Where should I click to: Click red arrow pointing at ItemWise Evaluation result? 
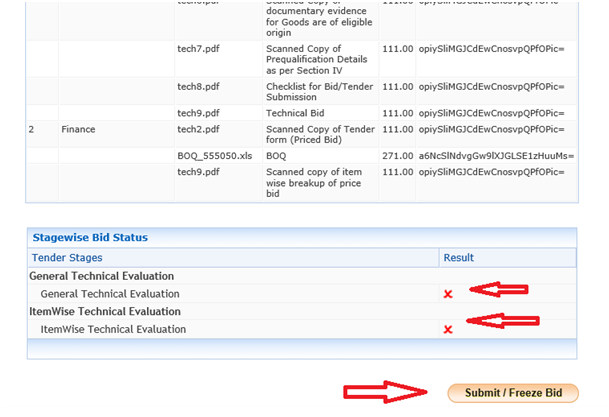[x=505, y=322]
